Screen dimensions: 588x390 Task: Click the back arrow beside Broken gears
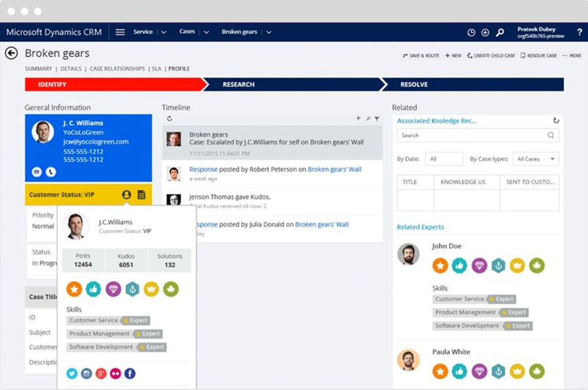[11, 53]
